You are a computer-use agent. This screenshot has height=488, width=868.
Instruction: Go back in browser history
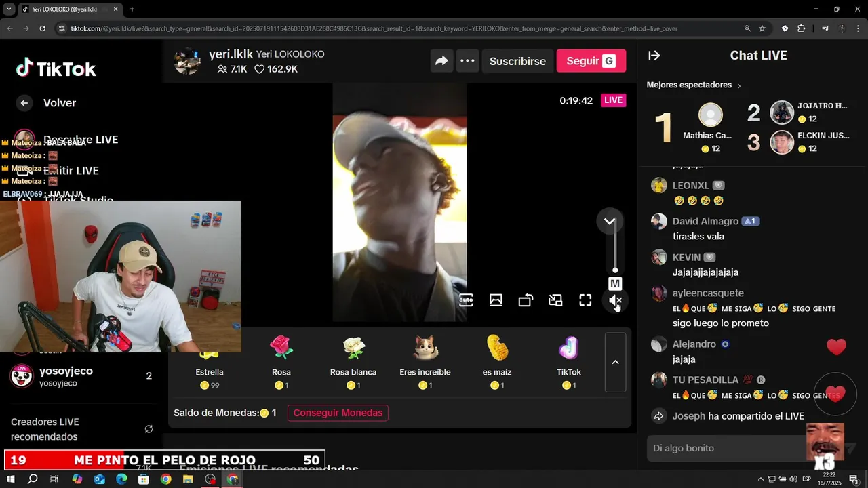[x=9, y=28]
